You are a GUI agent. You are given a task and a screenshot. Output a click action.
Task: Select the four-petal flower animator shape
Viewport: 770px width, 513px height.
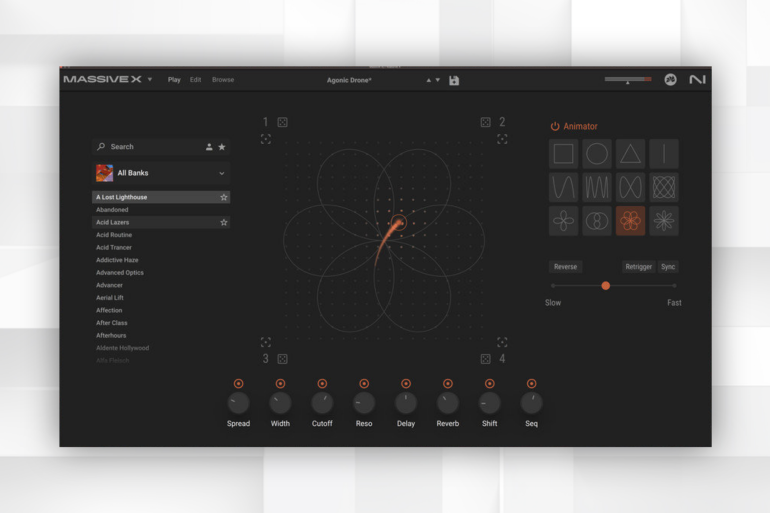coord(563,221)
